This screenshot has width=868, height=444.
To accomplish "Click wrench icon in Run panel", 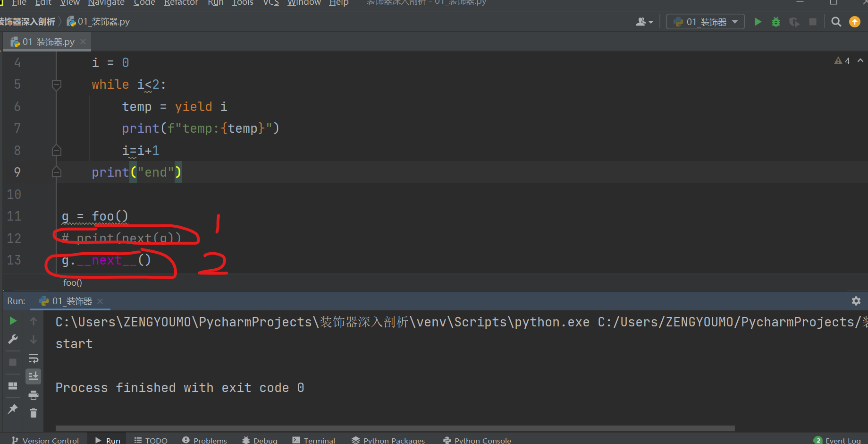I will 13,339.
